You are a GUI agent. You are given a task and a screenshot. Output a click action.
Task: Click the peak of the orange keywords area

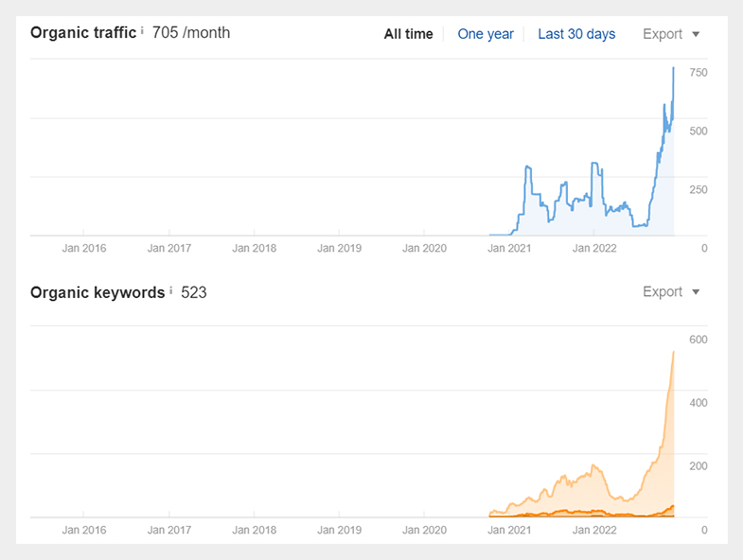[x=673, y=352]
